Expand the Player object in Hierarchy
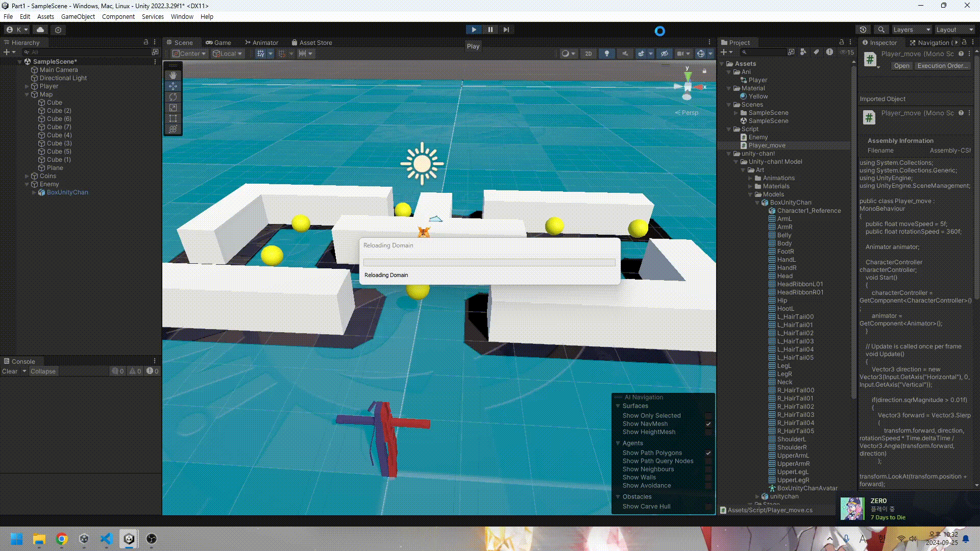 [x=27, y=86]
